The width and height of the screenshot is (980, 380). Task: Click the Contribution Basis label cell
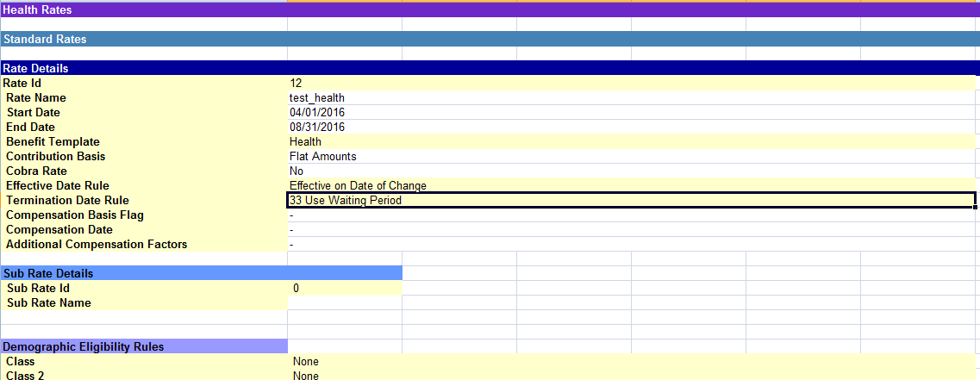(144, 156)
